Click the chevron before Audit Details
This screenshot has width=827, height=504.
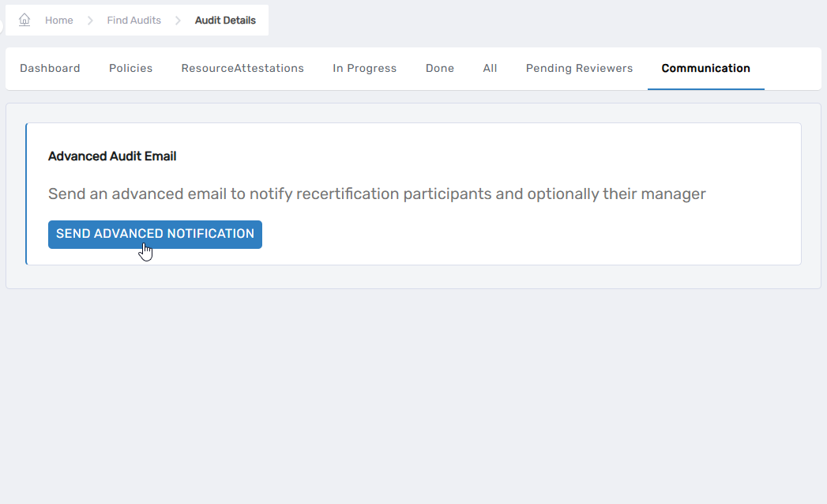tap(178, 21)
